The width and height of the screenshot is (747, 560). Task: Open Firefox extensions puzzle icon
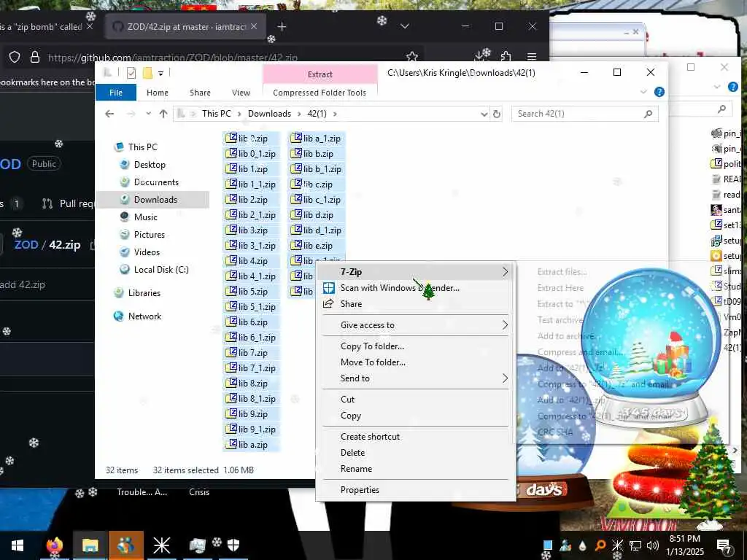506,57
